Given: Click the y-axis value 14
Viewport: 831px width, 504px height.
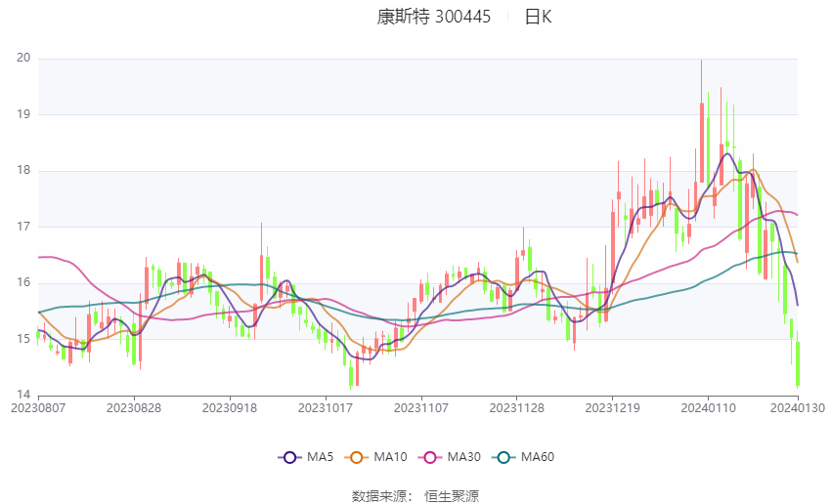Looking at the screenshot, I should point(23,395).
